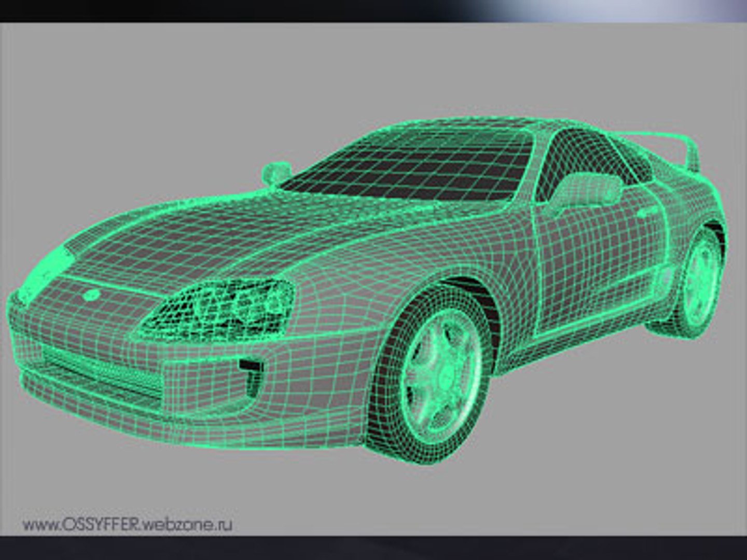Select the green wireframe car model
Image resolution: width=747 pixels, height=560 pixels.
pyautogui.click(x=367, y=290)
